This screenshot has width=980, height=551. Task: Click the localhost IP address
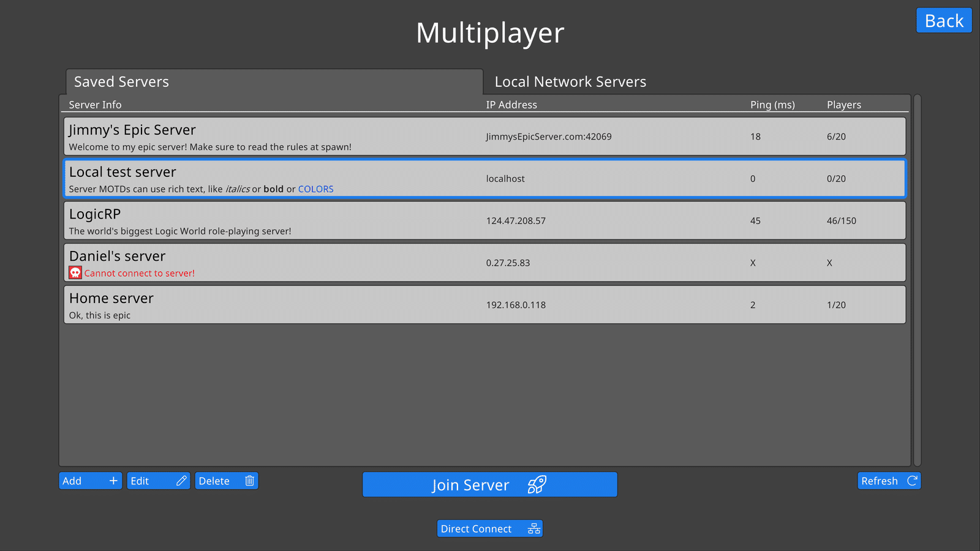pos(505,179)
